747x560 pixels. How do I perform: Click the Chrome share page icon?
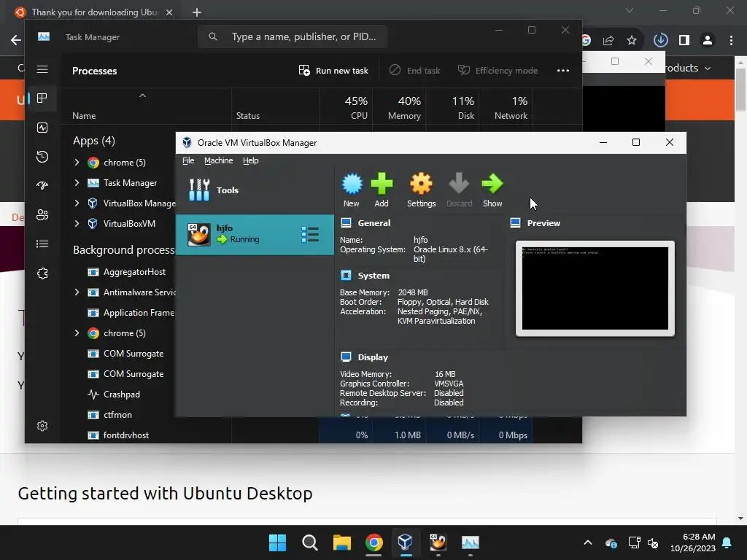point(608,41)
